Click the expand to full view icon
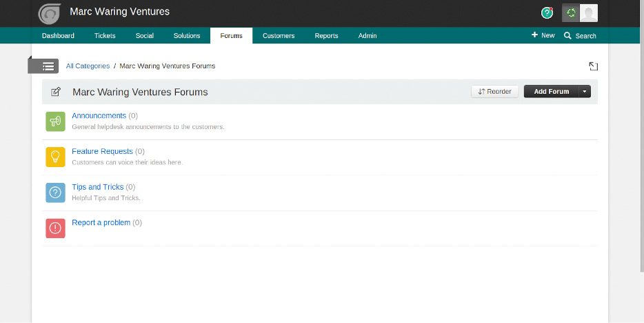 pyautogui.click(x=593, y=66)
